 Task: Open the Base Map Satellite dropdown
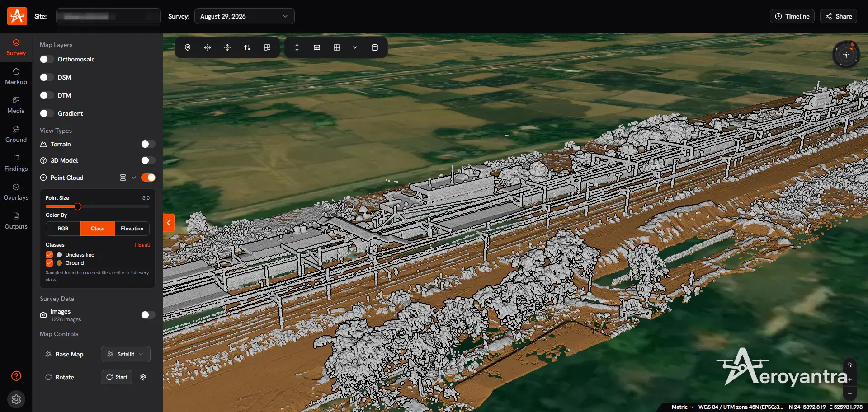(126, 354)
